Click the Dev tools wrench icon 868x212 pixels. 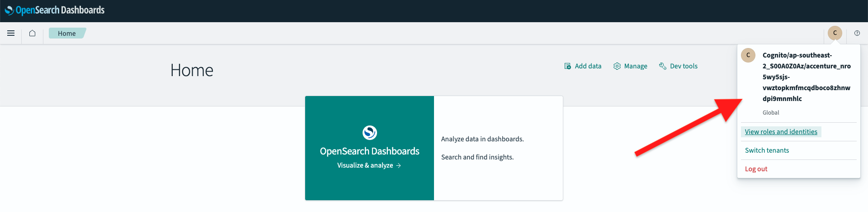pyautogui.click(x=663, y=66)
